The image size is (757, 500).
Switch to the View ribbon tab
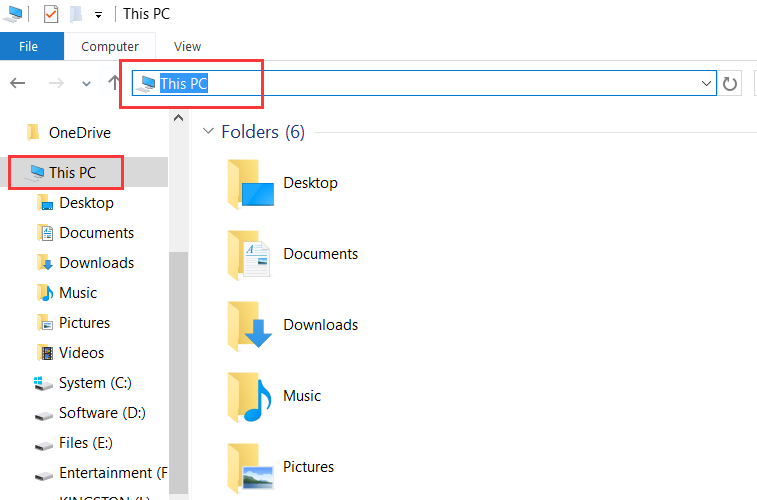pyautogui.click(x=187, y=46)
